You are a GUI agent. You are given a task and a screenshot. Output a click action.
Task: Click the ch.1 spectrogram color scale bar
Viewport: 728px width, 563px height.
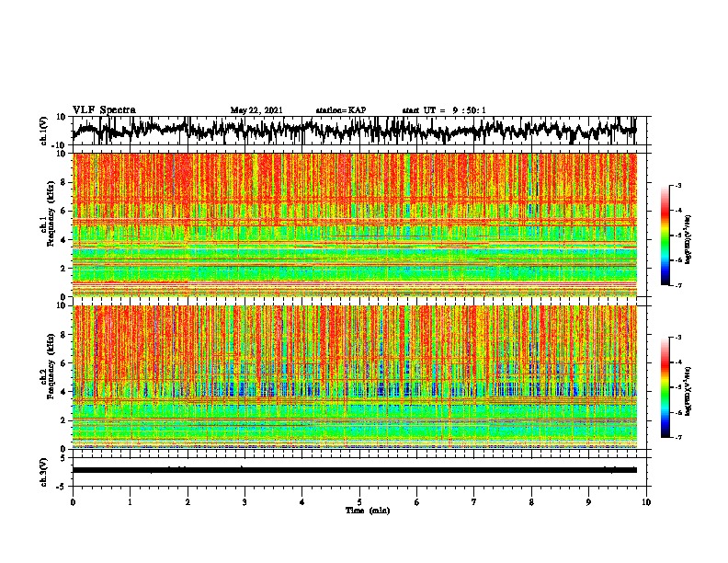pos(665,236)
